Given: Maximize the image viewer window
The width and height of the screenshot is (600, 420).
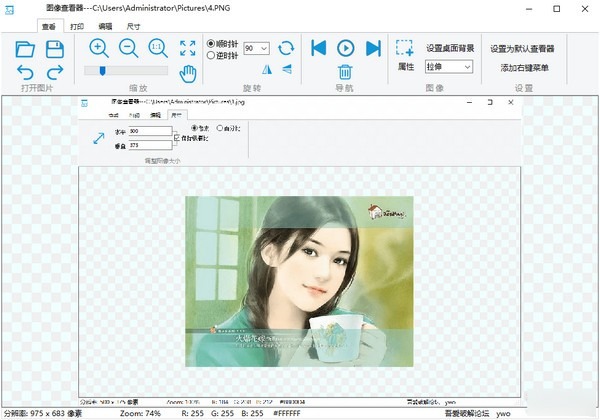Looking at the screenshot, I should pyautogui.click(x=557, y=9).
